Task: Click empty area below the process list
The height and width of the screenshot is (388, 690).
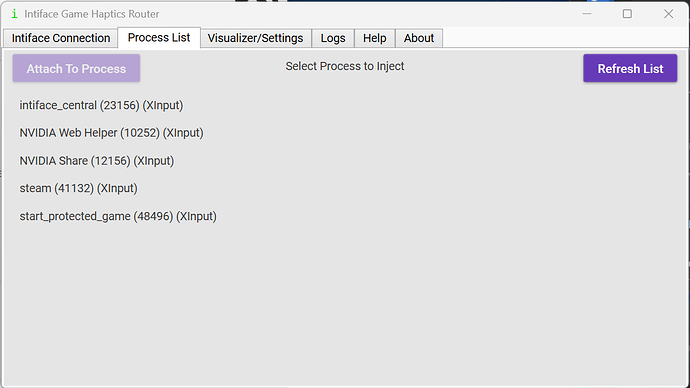Action: coord(345,304)
